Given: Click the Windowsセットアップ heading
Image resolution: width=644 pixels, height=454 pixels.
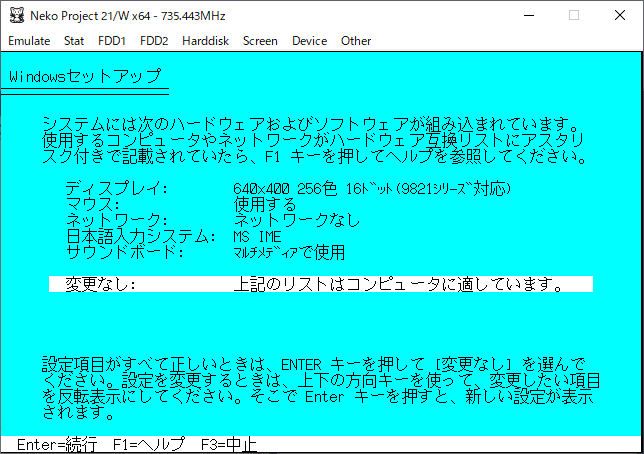Looking at the screenshot, I should click(x=85, y=76).
